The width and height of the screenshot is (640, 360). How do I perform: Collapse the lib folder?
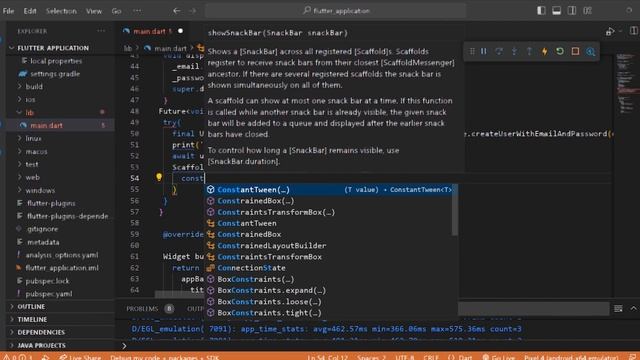click(29, 113)
